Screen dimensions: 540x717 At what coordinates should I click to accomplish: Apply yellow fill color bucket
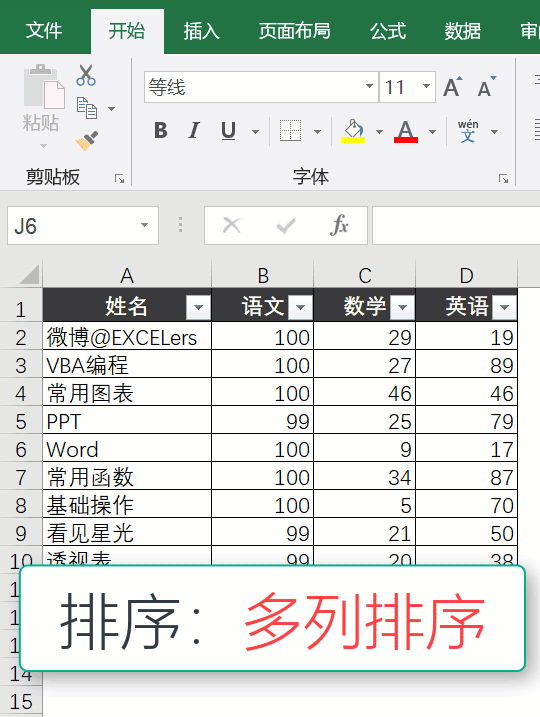coord(353,131)
